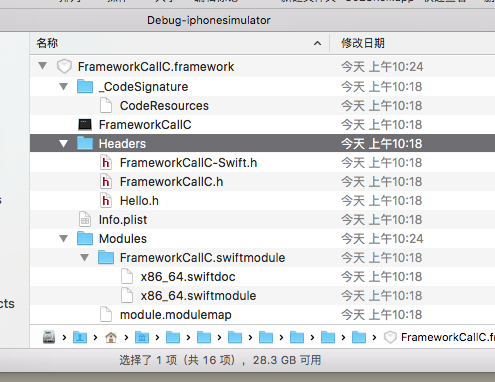The width and height of the screenshot is (495, 382).
Task: Click the x86_64.swiftmodule file icon
Action: pyautogui.click(x=127, y=296)
